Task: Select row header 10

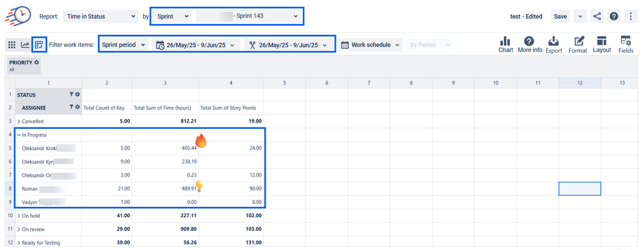Action: coord(10,215)
